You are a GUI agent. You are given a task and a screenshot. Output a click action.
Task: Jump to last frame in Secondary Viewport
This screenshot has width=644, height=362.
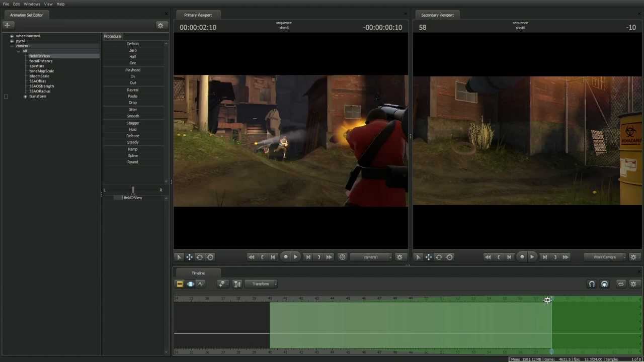pos(565,257)
